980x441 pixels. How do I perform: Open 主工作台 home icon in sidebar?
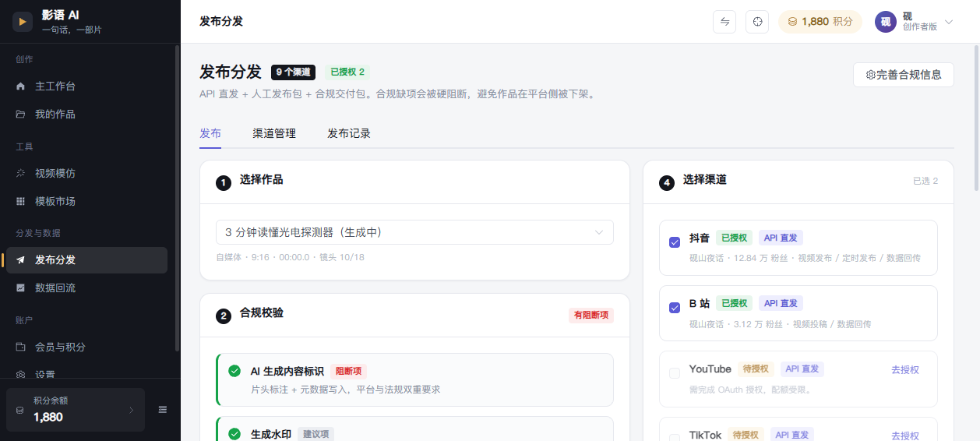20,86
